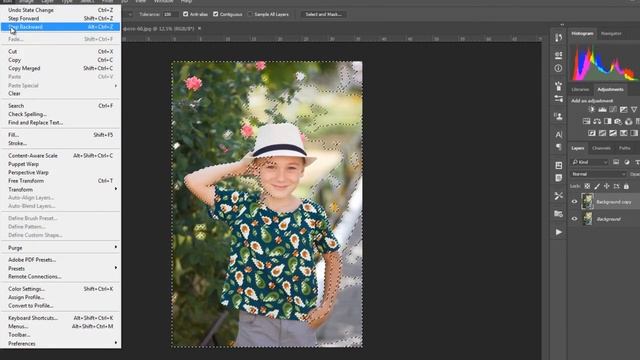This screenshot has height=360, width=640.
Task: Add a Channel Mixer adjustment
Action: [x=629, y=121]
